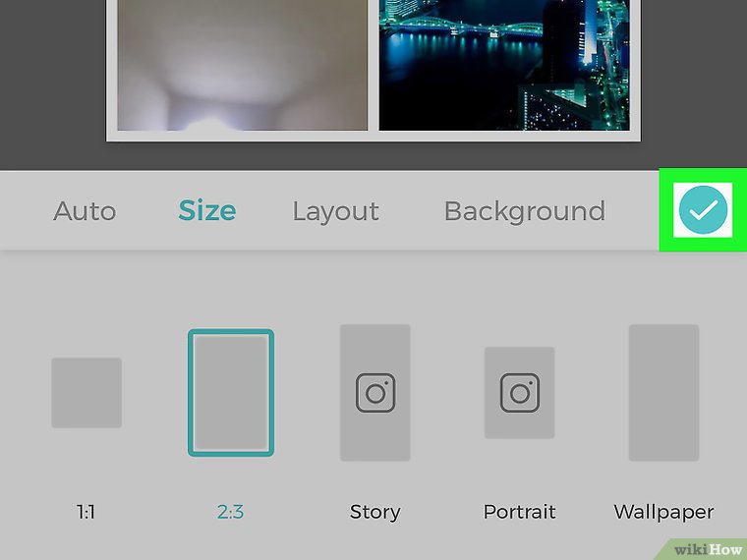747x560 pixels.
Task: Tap the 'Wallpaper' label
Action: pos(663,512)
